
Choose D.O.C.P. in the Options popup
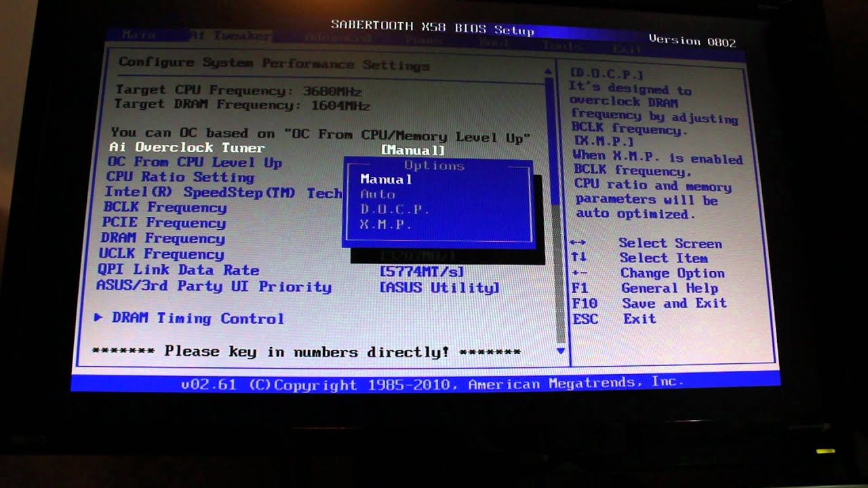tap(394, 209)
